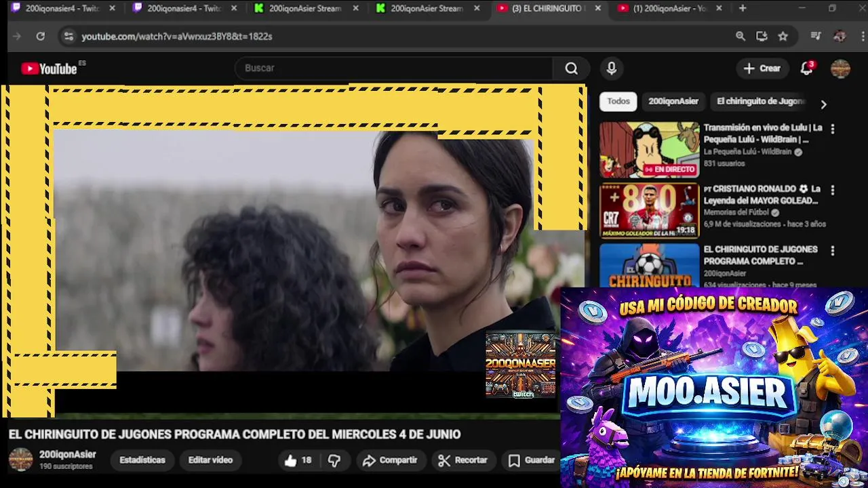Click '190 suscriptores' text
Screen dimensions: 868x488
[x=66, y=467]
